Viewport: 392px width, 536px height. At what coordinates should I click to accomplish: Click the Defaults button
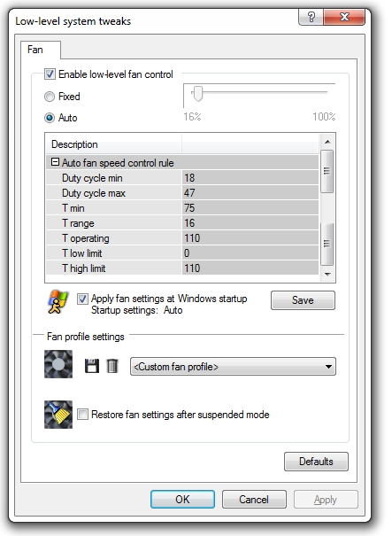(x=316, y=462)
